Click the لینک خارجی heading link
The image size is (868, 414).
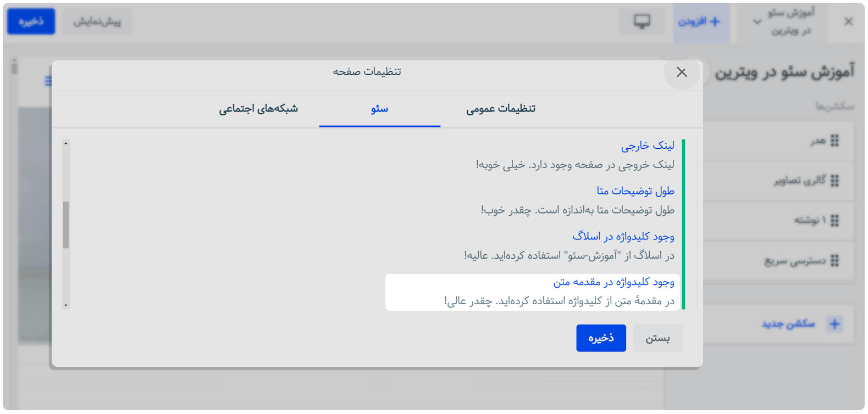[648, 146]
